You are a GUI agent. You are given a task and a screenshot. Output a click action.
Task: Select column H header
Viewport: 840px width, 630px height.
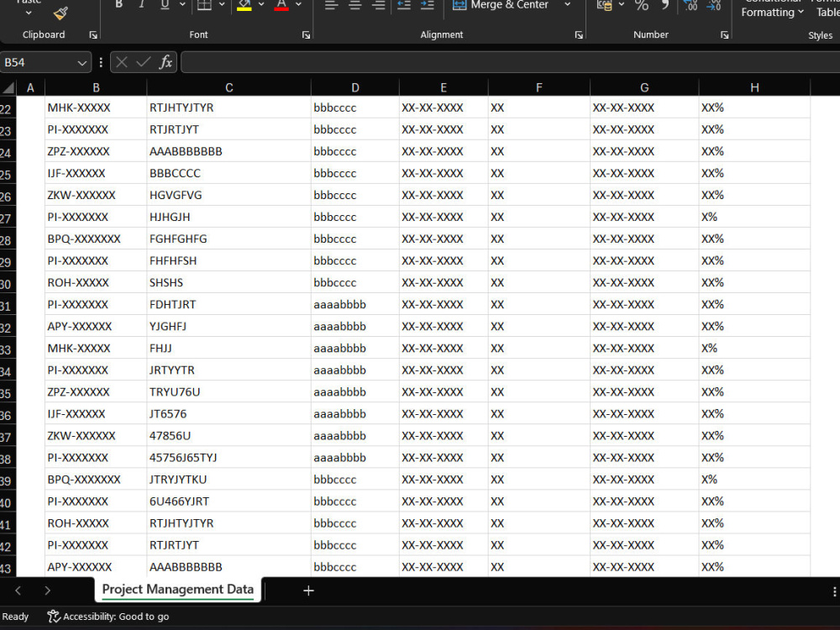pyautogui.click(x=754, y=87)
